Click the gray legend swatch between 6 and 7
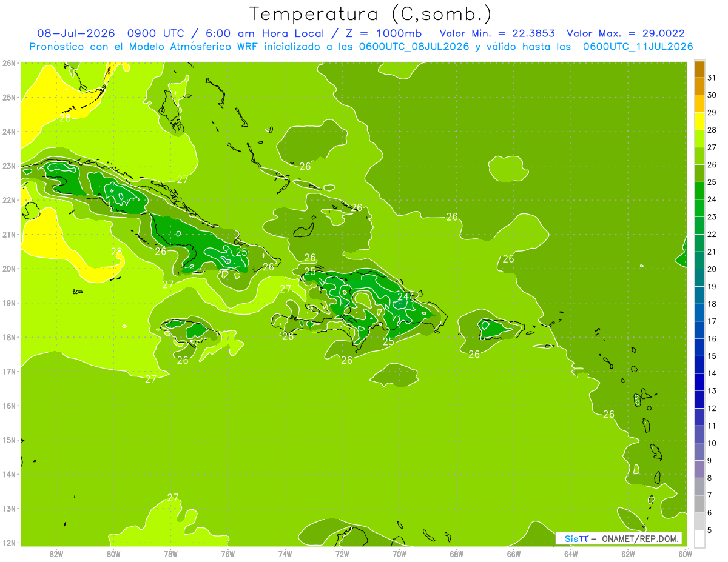This screenshot has width=728, height=562. (x=699, y=504)
